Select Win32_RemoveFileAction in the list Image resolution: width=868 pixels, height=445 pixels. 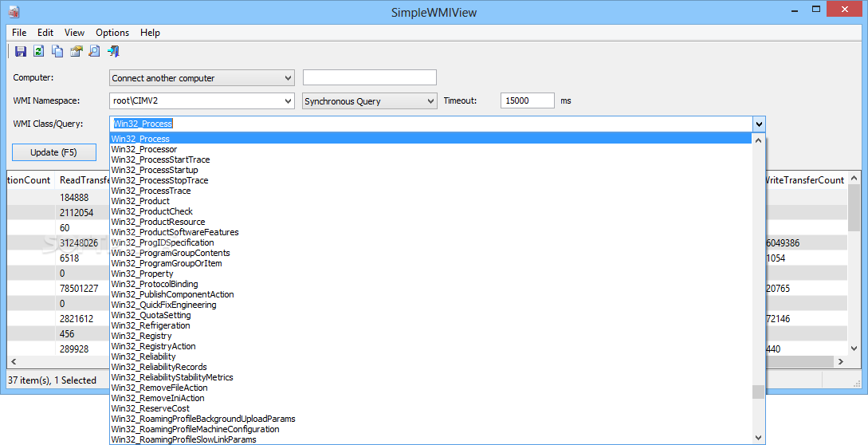point(430,388)
